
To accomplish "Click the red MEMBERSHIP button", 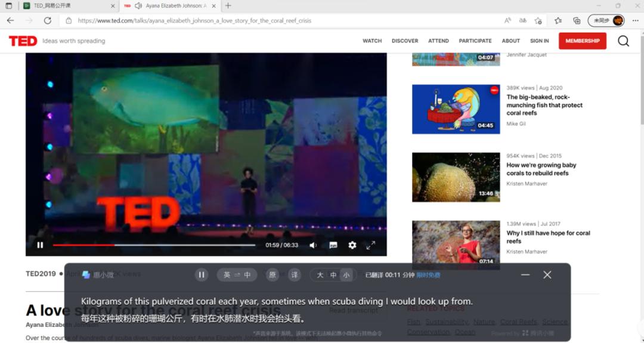I will [x=582, y=41].
